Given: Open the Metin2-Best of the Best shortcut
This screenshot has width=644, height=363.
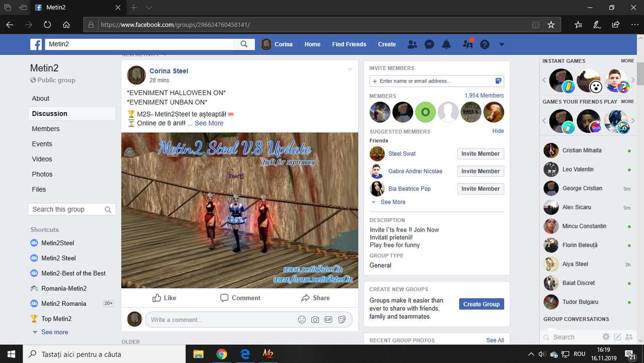Looking at the screenshot, I should point(73,273).
